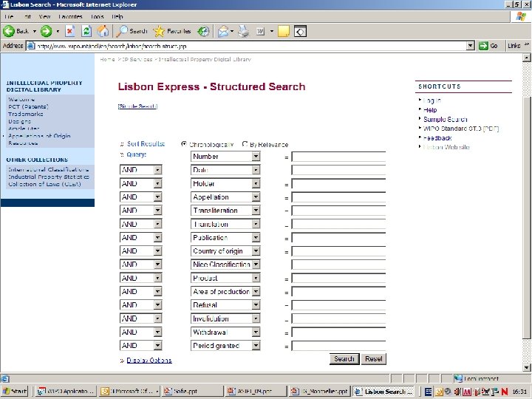Click the Stop loading icon
This screenshot has width=532, height=399.
click(70, 31)
